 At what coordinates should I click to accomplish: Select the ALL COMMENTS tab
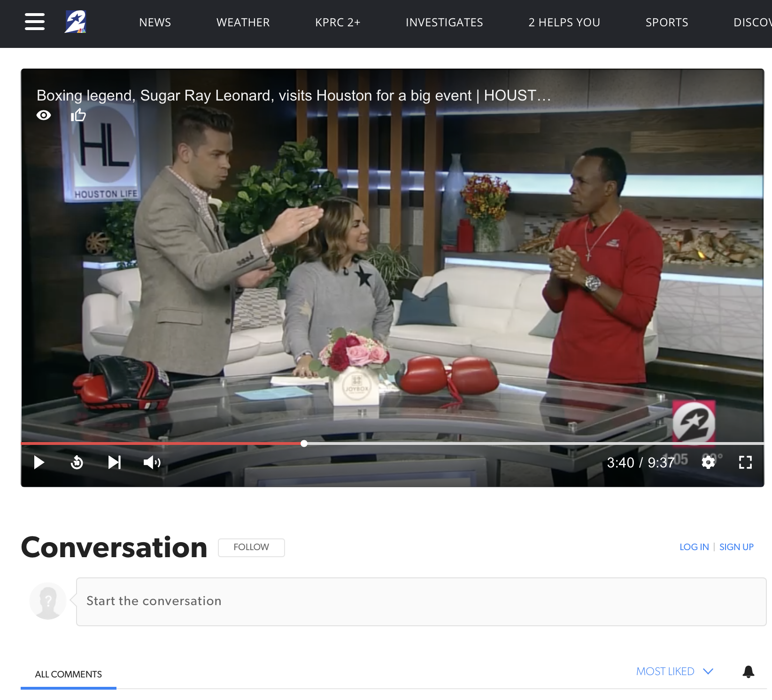(x=69, y=674)
